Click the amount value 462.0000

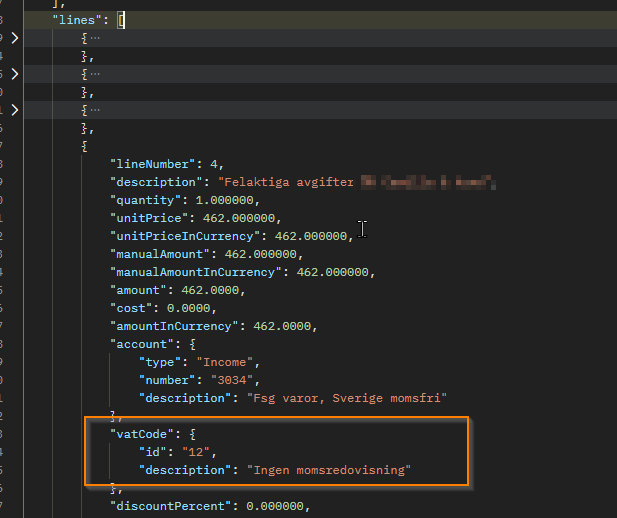(x=210, y=290)
